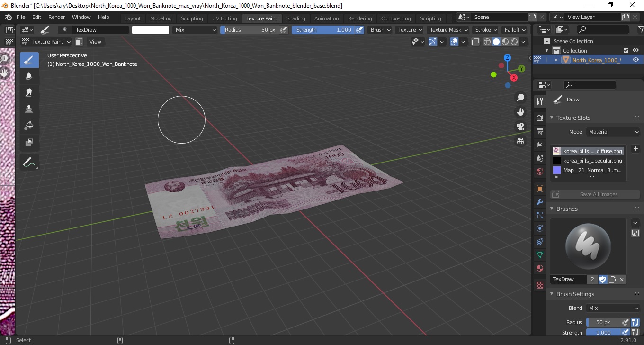Open Active Tool properties tab
This screenshot has width=644, height=345.
[539, 101]
